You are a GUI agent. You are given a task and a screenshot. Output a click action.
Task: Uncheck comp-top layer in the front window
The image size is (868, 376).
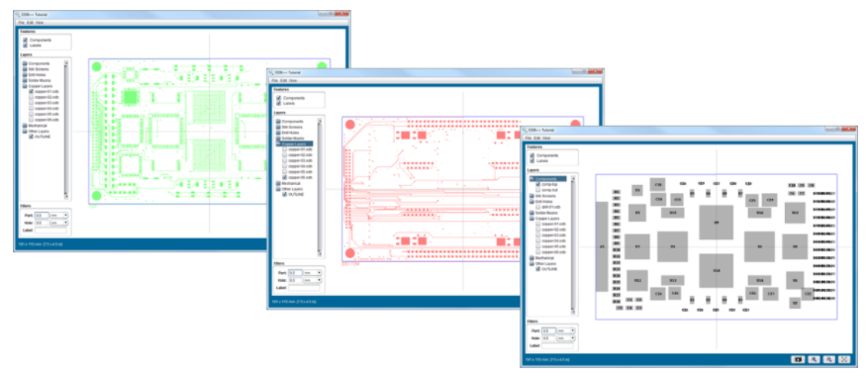click(x=537, y=184)
